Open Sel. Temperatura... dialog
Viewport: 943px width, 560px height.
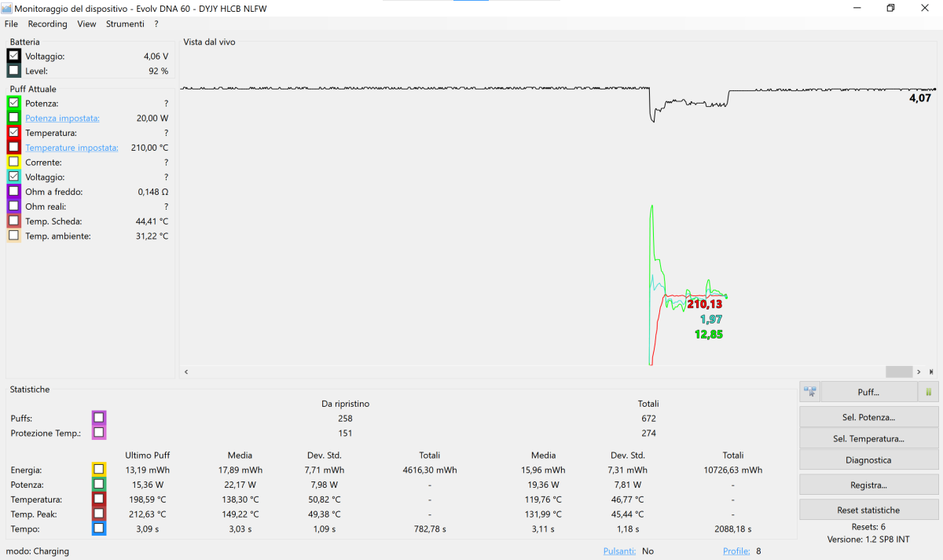point(868,438)
